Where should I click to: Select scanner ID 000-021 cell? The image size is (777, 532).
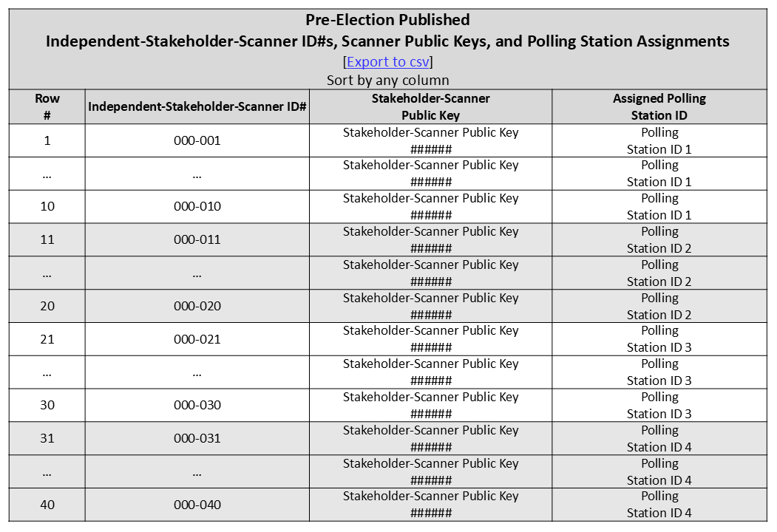[197, 339]
